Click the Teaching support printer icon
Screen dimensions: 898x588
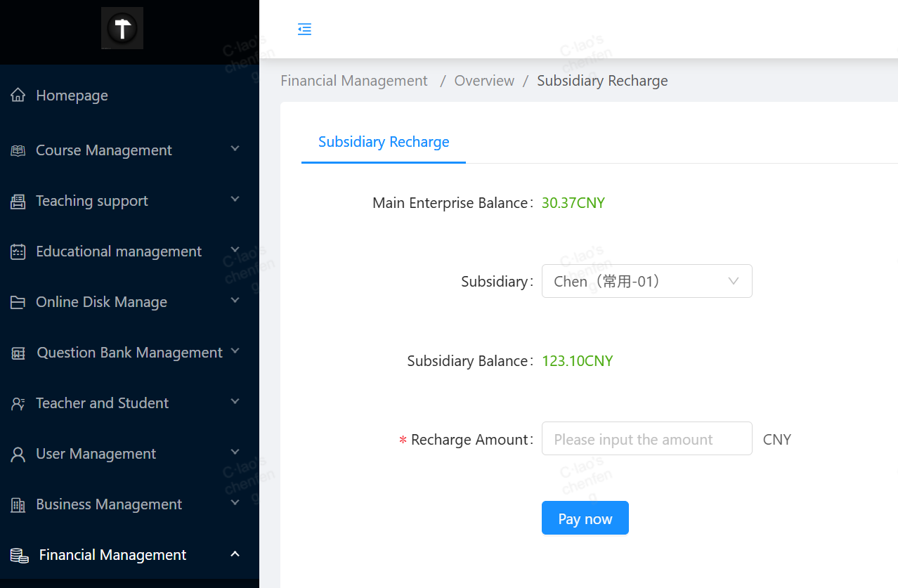(18, 202)
